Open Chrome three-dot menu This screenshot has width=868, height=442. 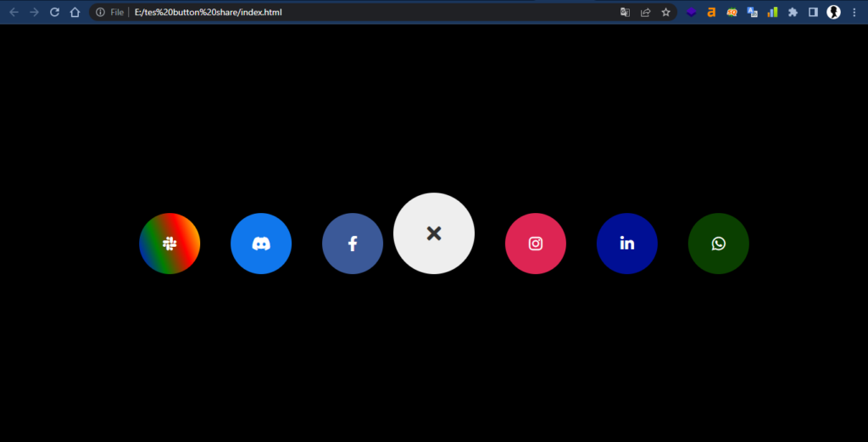[854, 12]
